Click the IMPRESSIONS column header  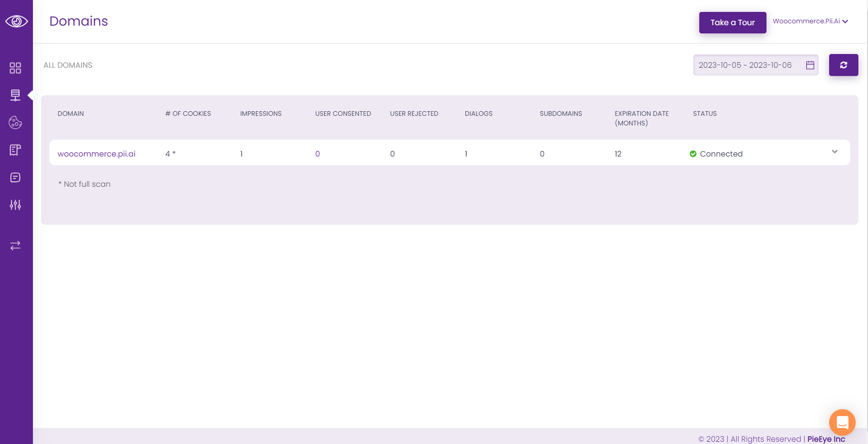(261, 114)
